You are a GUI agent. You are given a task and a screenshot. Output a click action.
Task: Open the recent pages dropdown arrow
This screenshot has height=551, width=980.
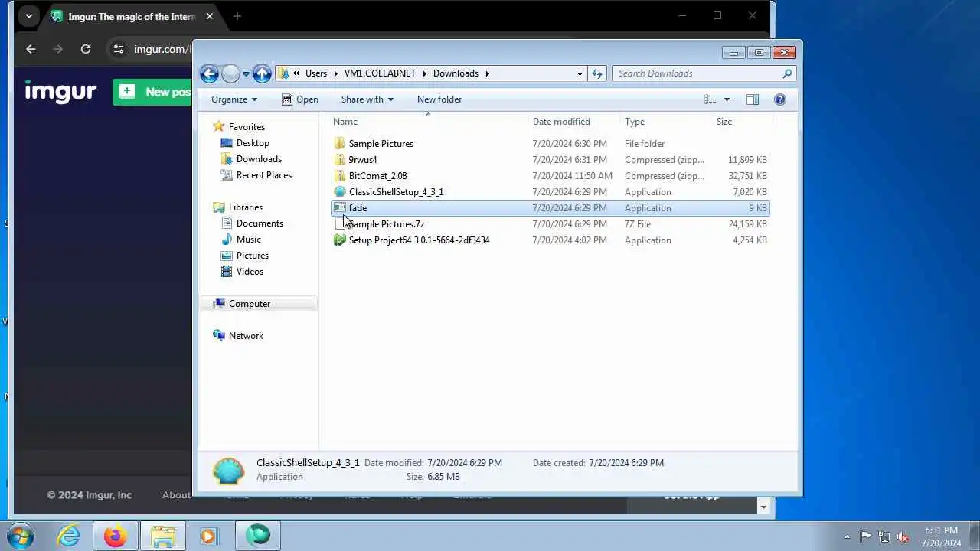click(246, 74)
